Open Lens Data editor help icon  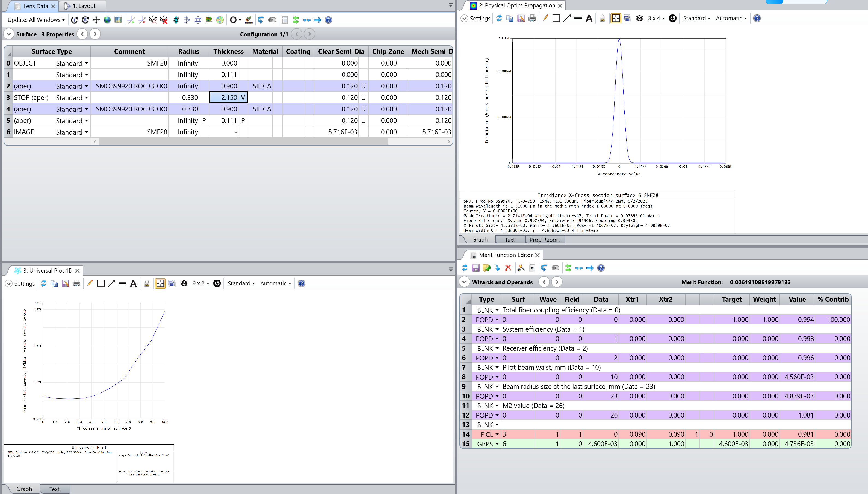tap(328, 20)
